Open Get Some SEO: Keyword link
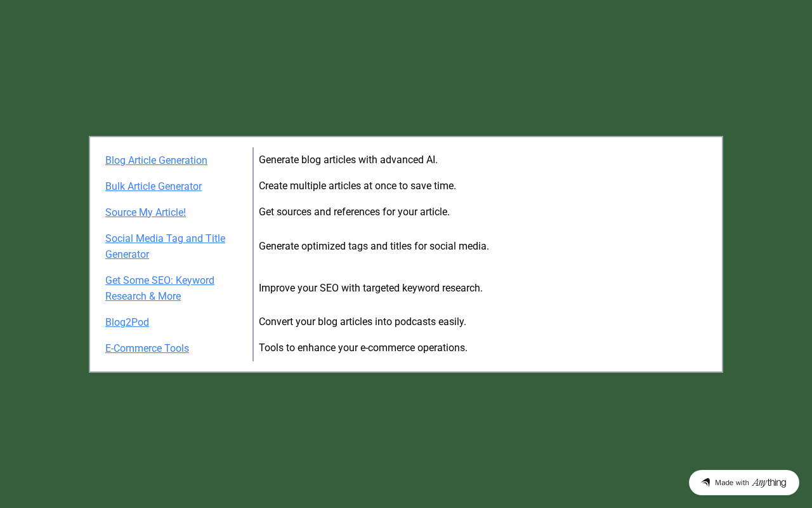This screenshot has height=508, width=812. 160,280
